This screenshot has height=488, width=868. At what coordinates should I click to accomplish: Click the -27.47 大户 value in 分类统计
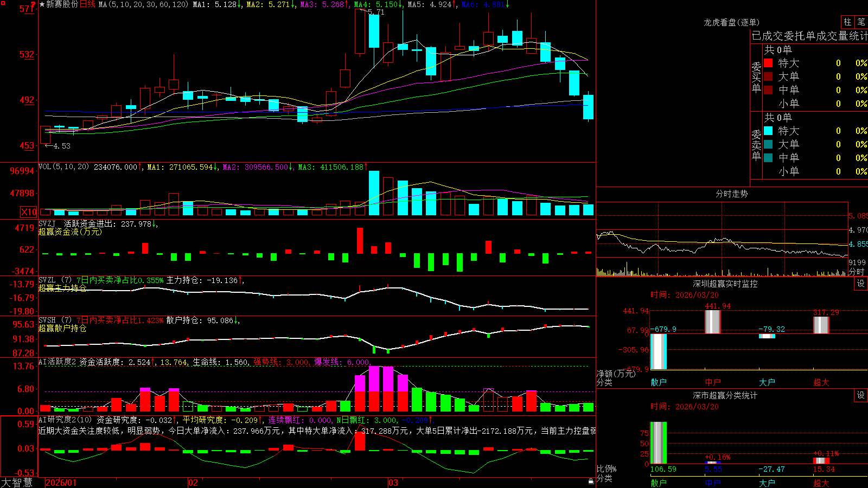click(771, 469)
